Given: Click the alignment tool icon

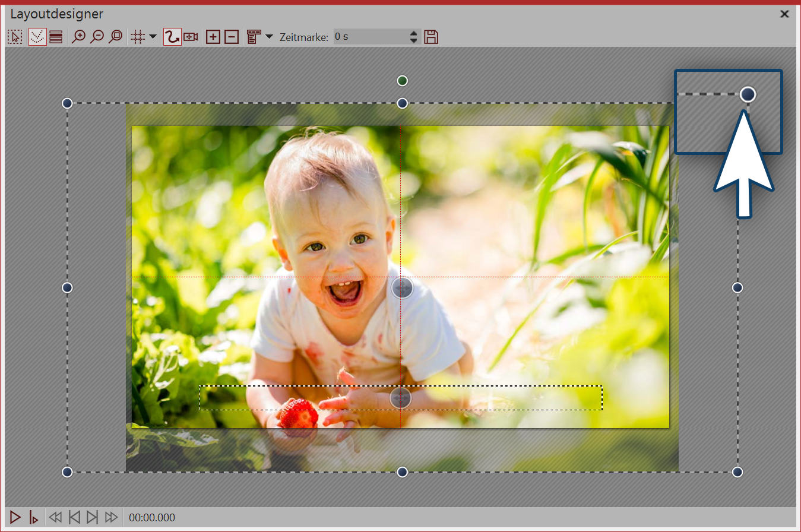Looking at the screenshot, I should point(254,37).
